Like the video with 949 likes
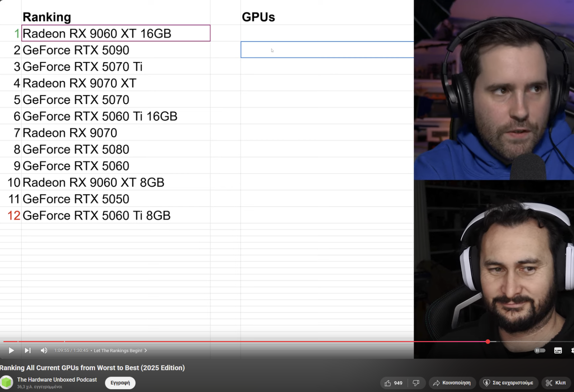Image resolution: width=574 pixels, height=392 pixels. (394, 383)
